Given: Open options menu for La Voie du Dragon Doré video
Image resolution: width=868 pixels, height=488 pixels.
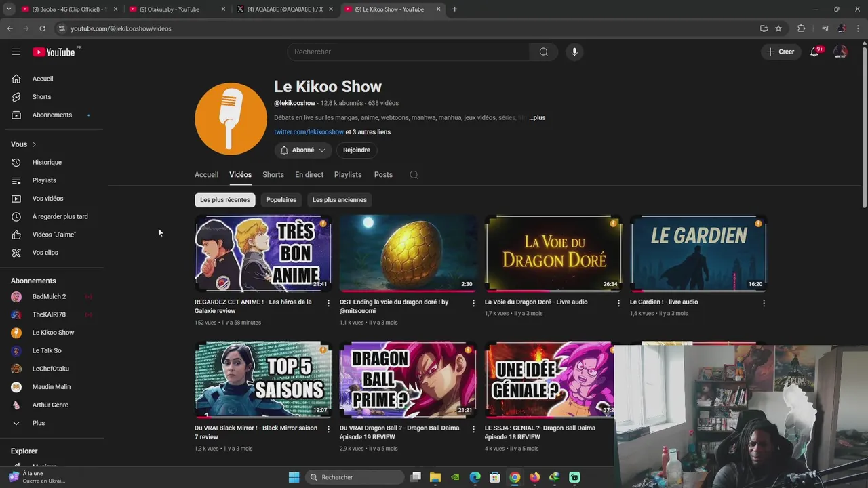Looking at the screenshot, I should pyautogui.click(x=618, y=303).
